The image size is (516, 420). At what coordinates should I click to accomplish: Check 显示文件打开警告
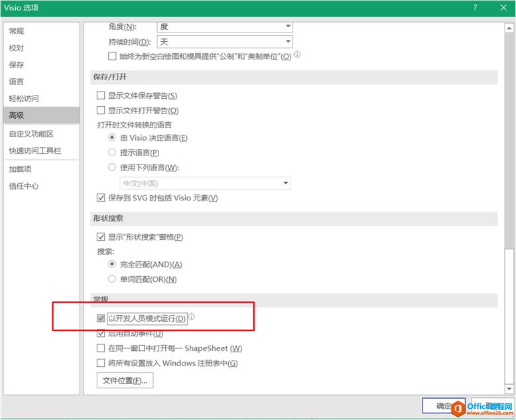tap(101, 110)
